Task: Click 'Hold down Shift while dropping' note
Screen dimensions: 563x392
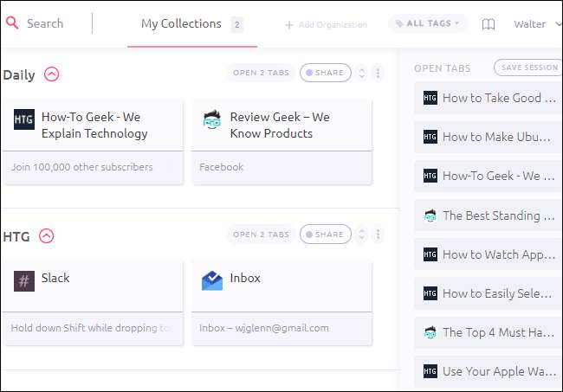Action: point(90,328)
